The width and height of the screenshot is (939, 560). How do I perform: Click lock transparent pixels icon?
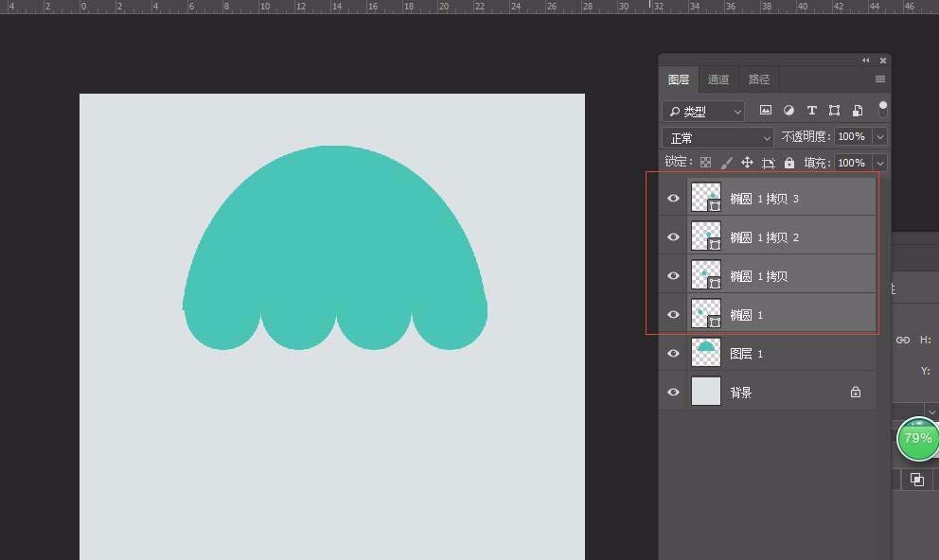[x=705, y=163]
